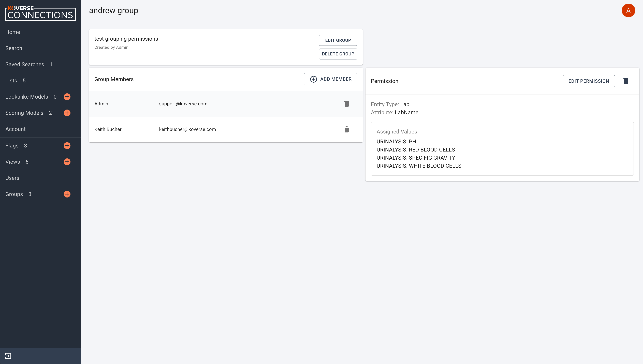Click the ADD MEMBER button

tap(330, 79)
